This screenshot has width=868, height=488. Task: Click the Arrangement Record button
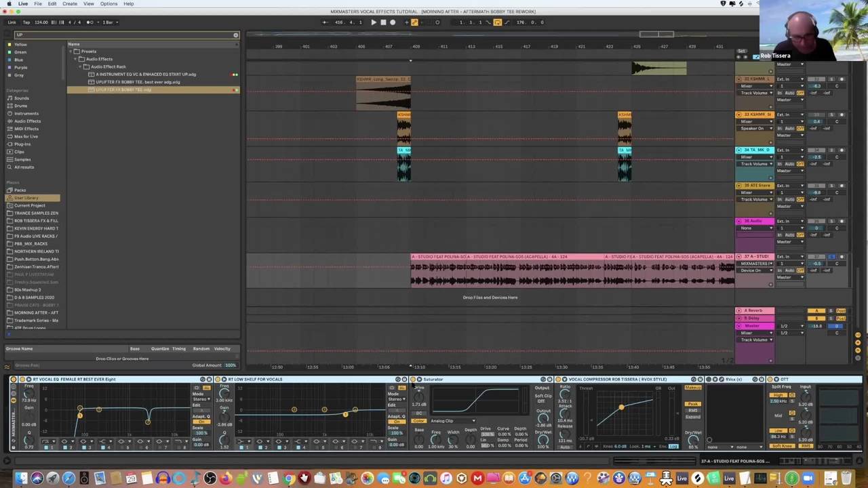(x=392, y=22)
